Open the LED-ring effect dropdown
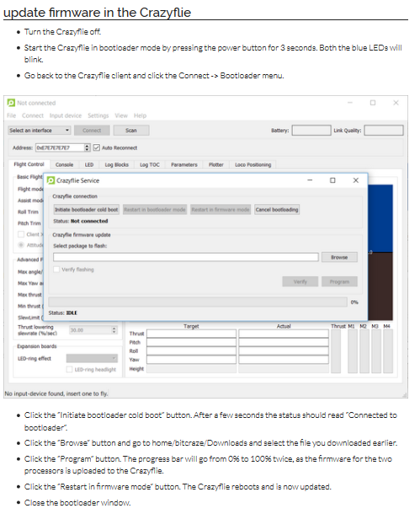The image size is (420, 519). [x=92, y=358]
